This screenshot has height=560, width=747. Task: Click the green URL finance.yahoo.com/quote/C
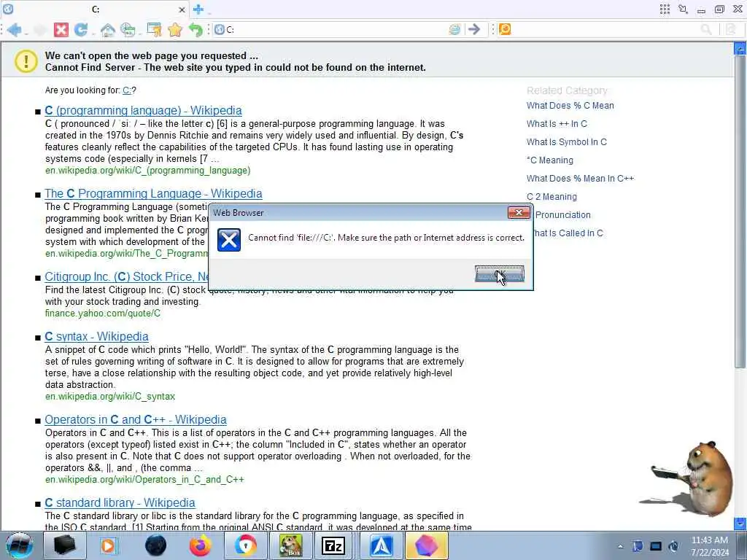tap(103, 314)
